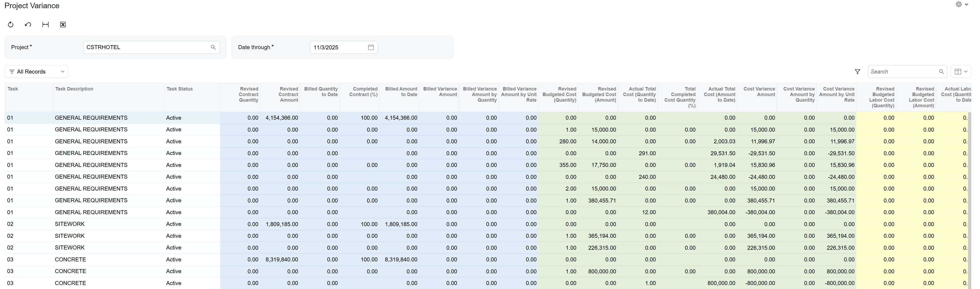Screen dimensions: 980x289
Task: Open the settings gear menu
Action: (958, 5)
